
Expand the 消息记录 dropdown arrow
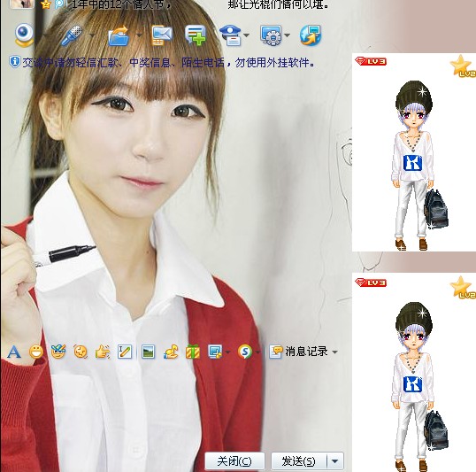pyautogui.click(x=334, y=352)
